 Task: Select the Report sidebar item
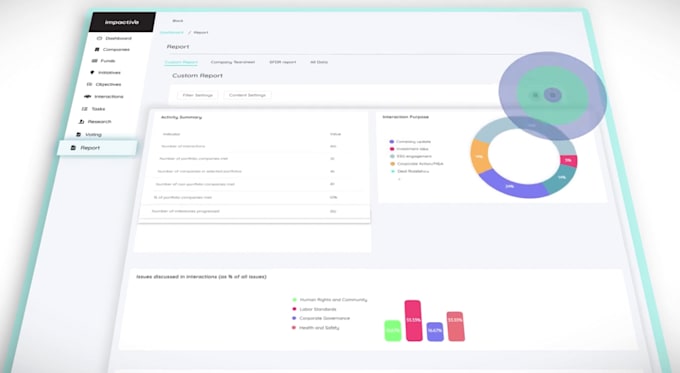[98, 148]
